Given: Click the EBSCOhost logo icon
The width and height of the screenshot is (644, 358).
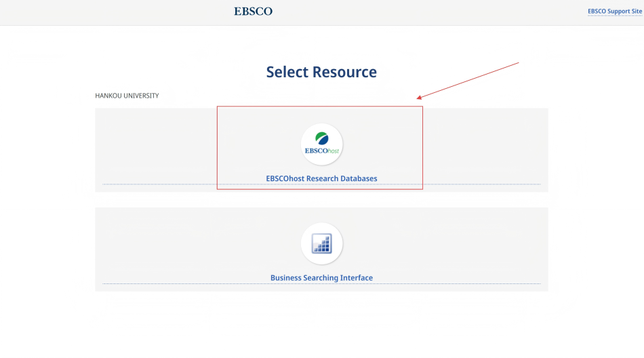Looking at the screenshot, I should coord(321,144).
